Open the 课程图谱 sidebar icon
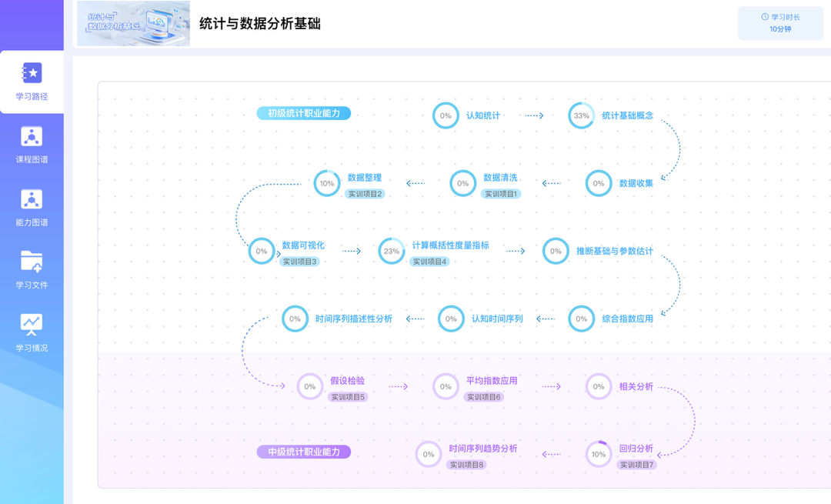The image size is (831, 504). point(32,136)
